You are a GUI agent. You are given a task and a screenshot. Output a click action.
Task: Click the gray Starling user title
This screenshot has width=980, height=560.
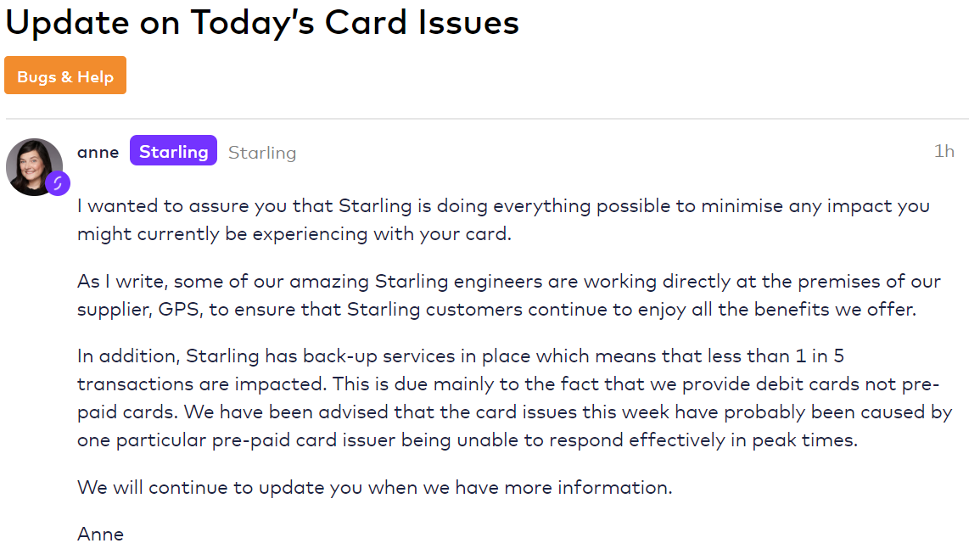point(262,153)
